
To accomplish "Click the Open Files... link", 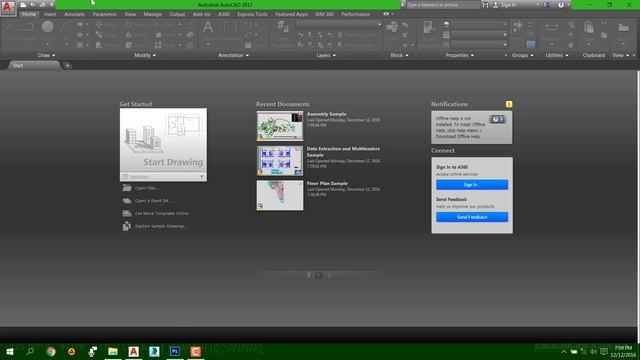I will click(146, 188).
